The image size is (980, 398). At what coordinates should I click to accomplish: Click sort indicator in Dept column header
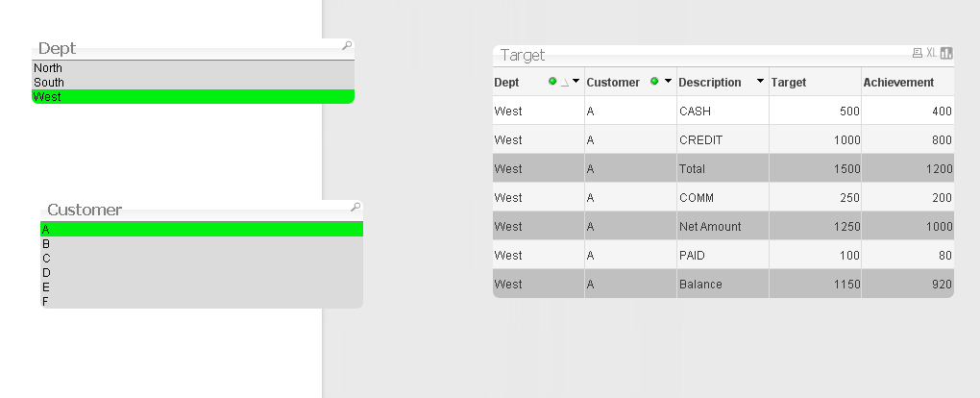565,83
